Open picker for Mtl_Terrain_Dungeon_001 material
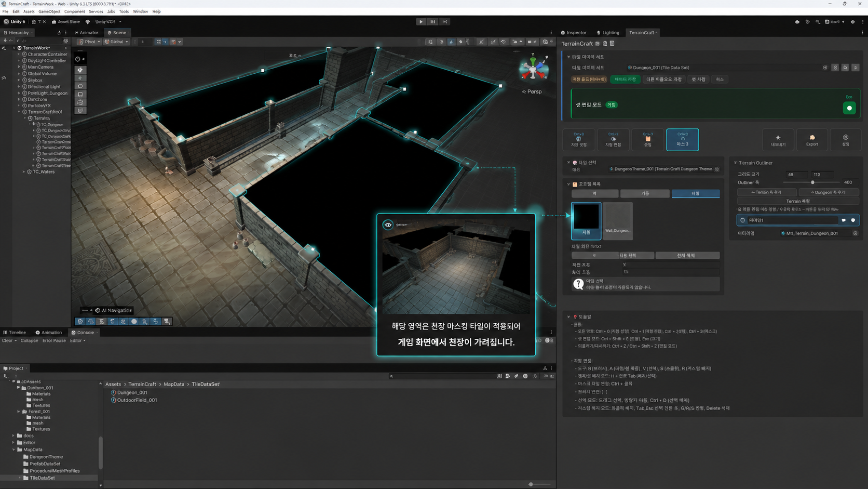Viewport: 868px width, 489px height. (855, 233)
